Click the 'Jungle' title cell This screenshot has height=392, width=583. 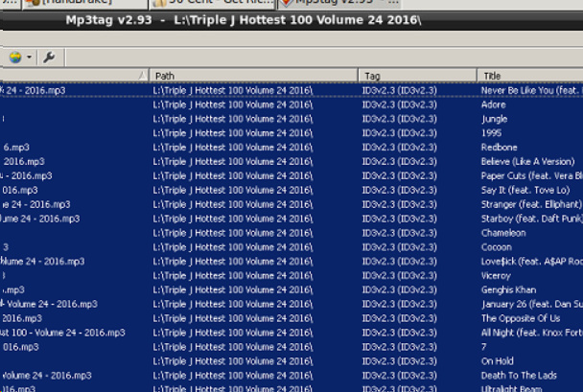pyautogui.click(x=494, y=119)
